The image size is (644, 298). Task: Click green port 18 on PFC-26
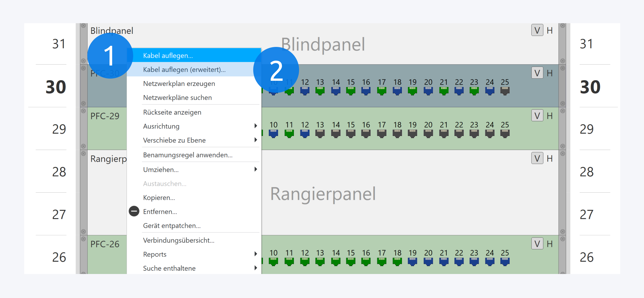point(397,261)
